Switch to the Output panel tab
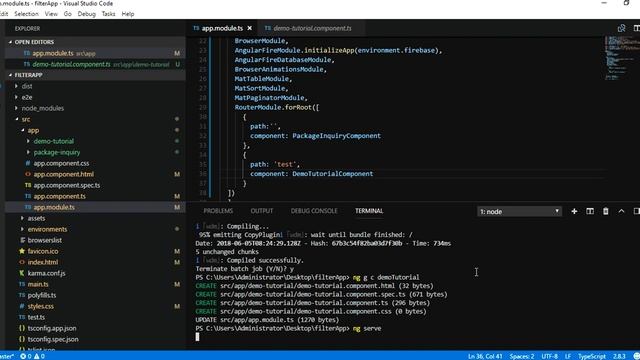The height and width of the screenshot is (360, 640). point(262,211)
